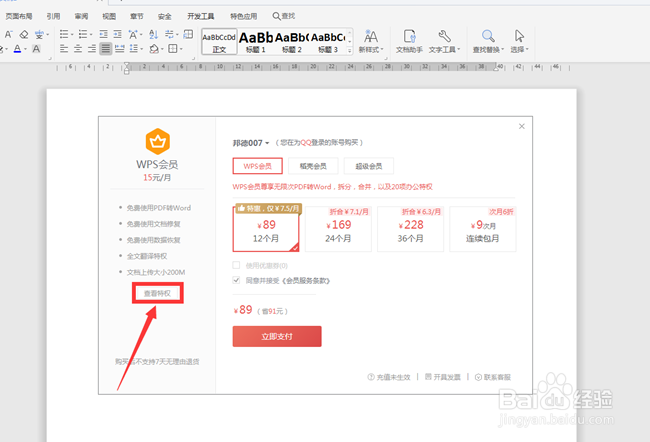Open the line spacing dropdown arrow
Viewport: 650px width, 442px height.
[142, 49]
